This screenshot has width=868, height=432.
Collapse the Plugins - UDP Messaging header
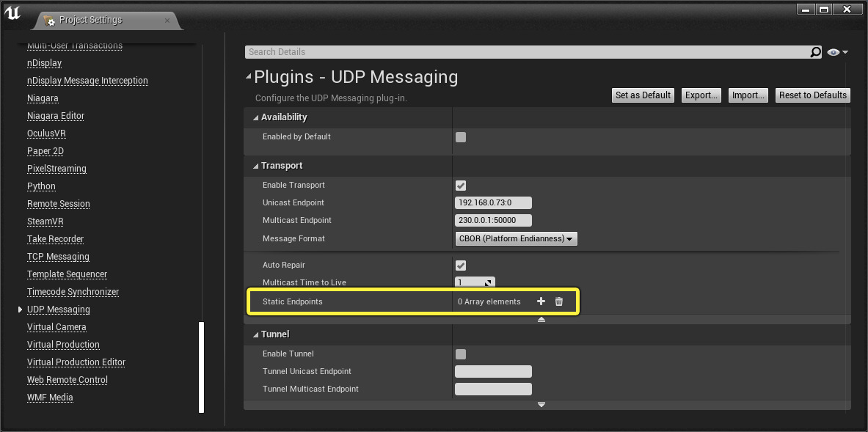(249, 78)
